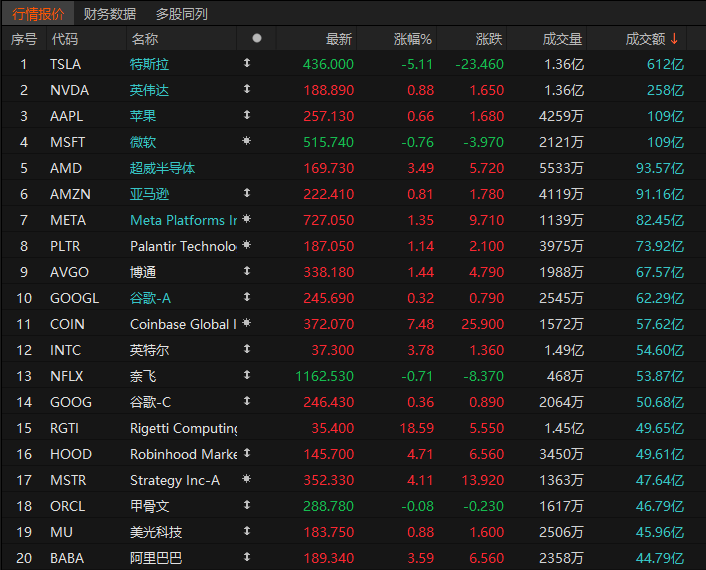Image resolution: width=706 pixels, height=570 pixels.
Task: Click the marker icon in GOOG row
Action: click(247, 401)
